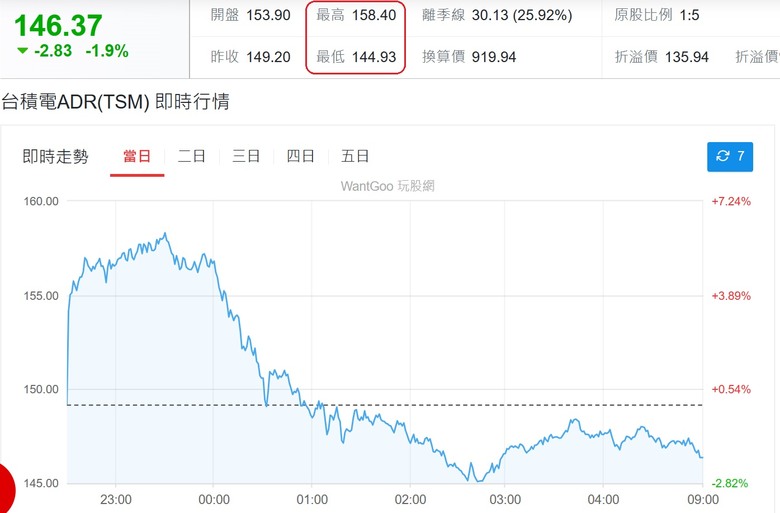The image size is (780, 513).
Task: Click the 原股比例 1:5 field
Action: [657, 15]
